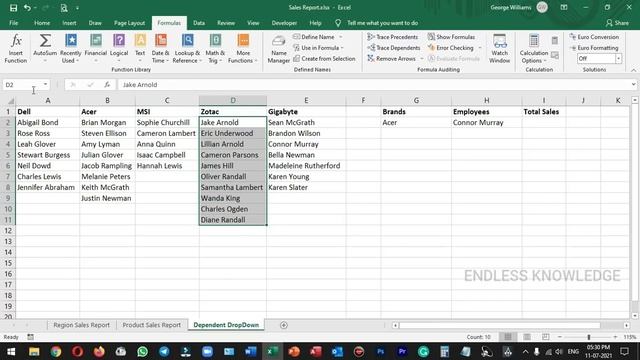Switch to the Page Layout tab
The width and height of the screenshot is (640, 360).
click(129, 23)
